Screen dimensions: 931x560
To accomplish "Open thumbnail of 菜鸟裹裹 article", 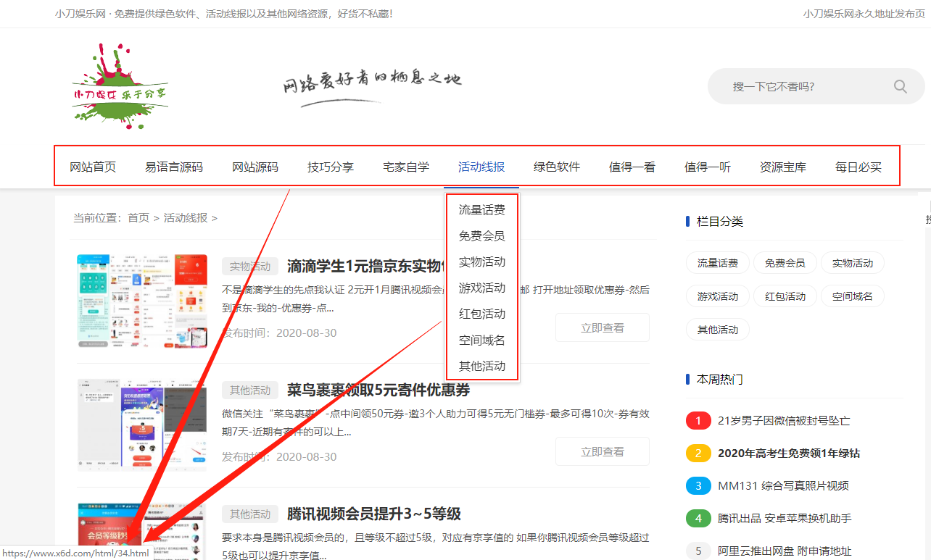I will (142, 425).
